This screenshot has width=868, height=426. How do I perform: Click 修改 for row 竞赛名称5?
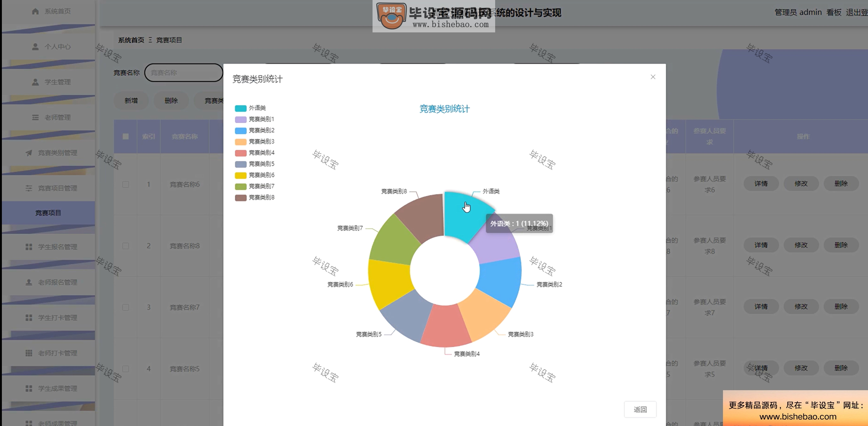[x=801, y=368]
